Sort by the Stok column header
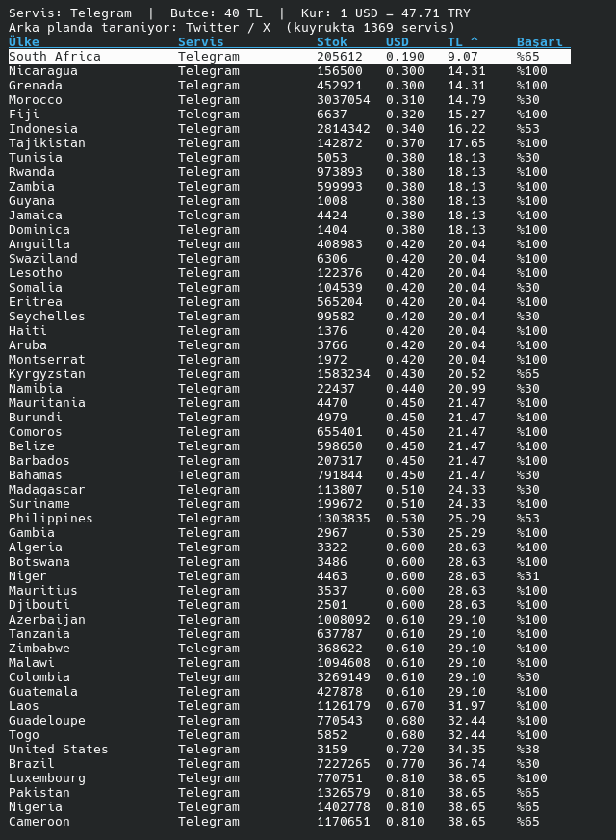 pos(332,41)
